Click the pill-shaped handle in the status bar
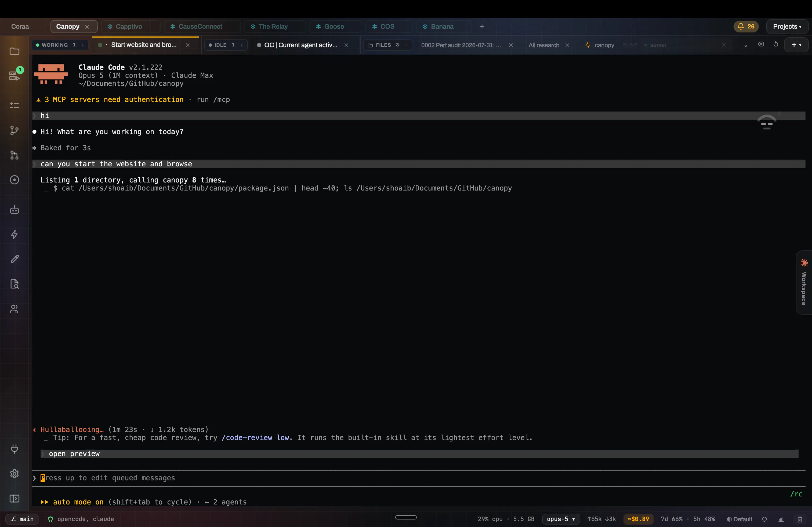Image resolution: width=812 pixels, height=527 pixels. tap(406, 517)
